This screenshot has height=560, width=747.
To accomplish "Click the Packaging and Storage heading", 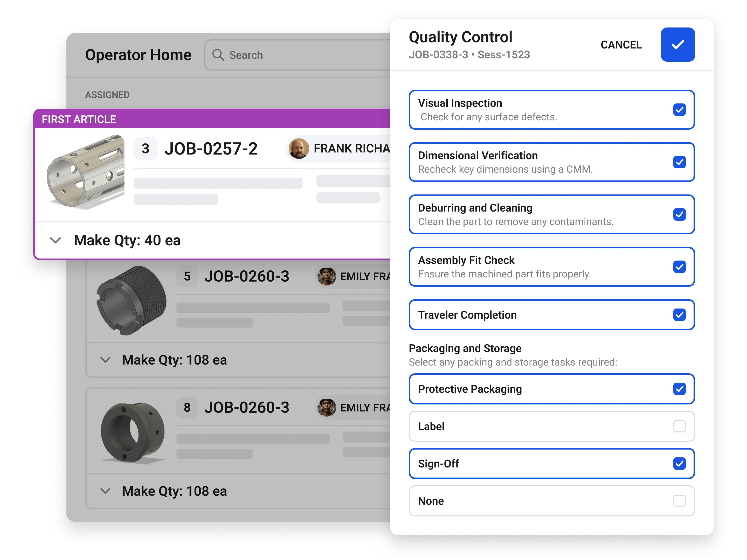I will 465,348.
